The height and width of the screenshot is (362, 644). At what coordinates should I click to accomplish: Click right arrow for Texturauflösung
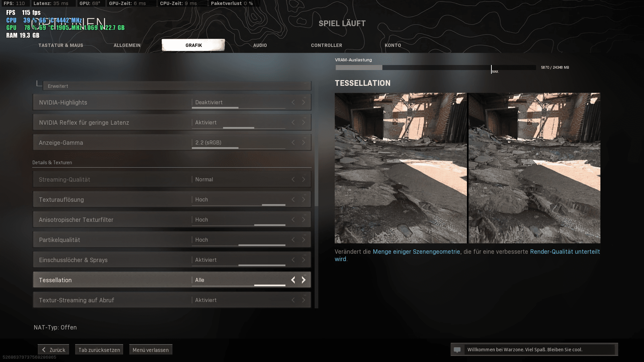[x=304, y=199]
